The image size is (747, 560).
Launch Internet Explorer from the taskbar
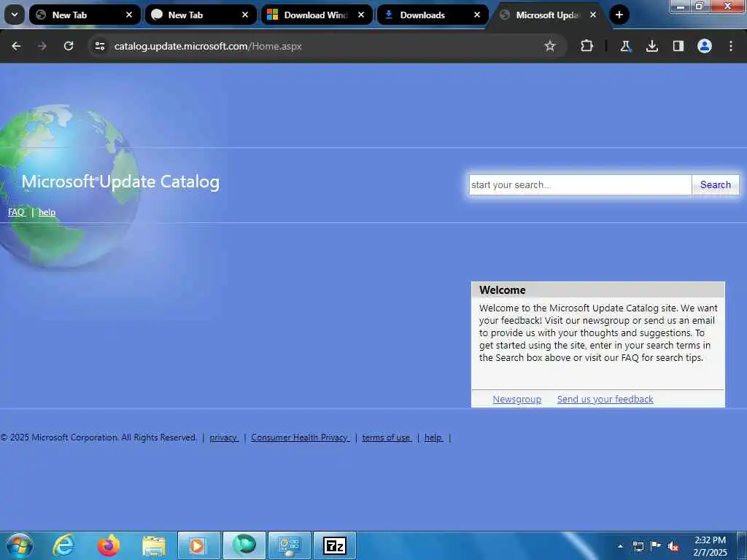63,545
